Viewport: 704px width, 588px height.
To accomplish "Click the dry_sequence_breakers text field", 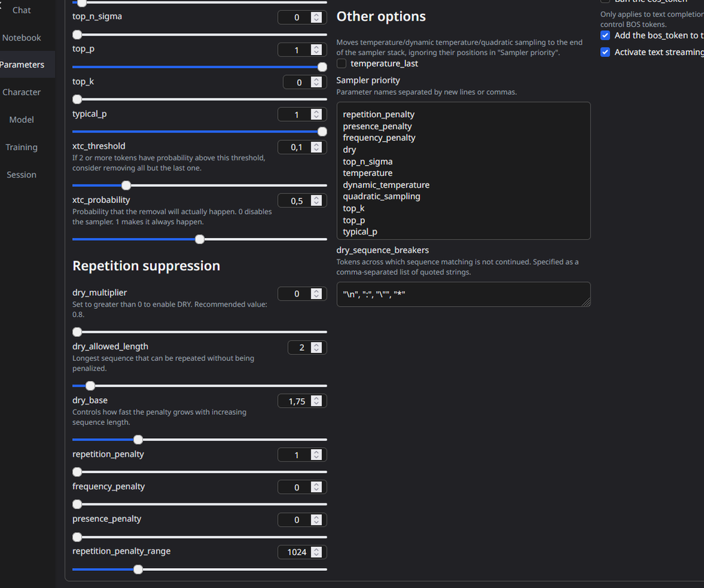I will [463, 294].
